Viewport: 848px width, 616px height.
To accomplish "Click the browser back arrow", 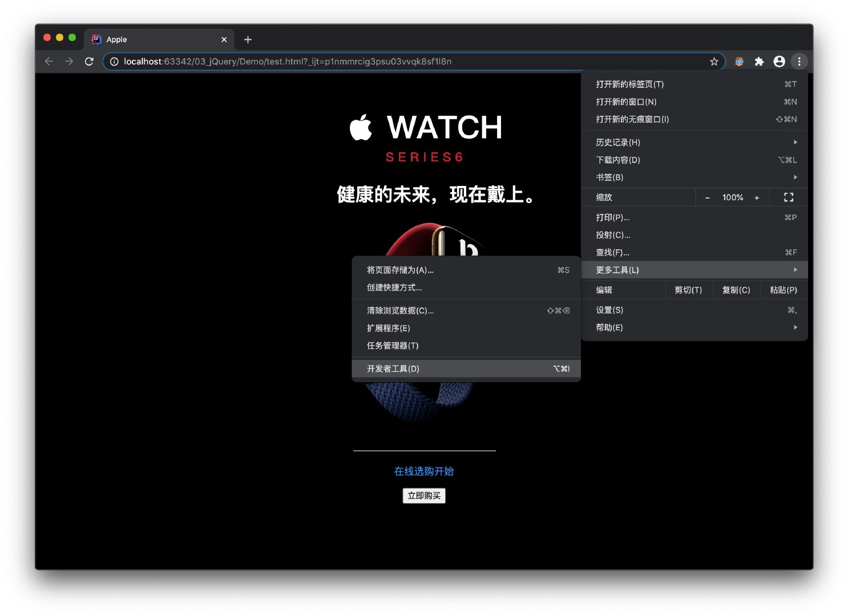I will tap(49, 62).
